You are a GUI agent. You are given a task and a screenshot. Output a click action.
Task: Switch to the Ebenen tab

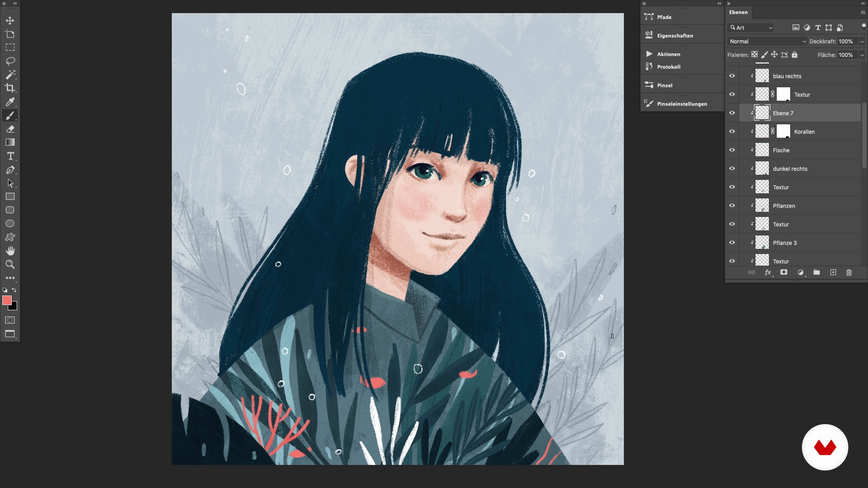click(738, 12)
